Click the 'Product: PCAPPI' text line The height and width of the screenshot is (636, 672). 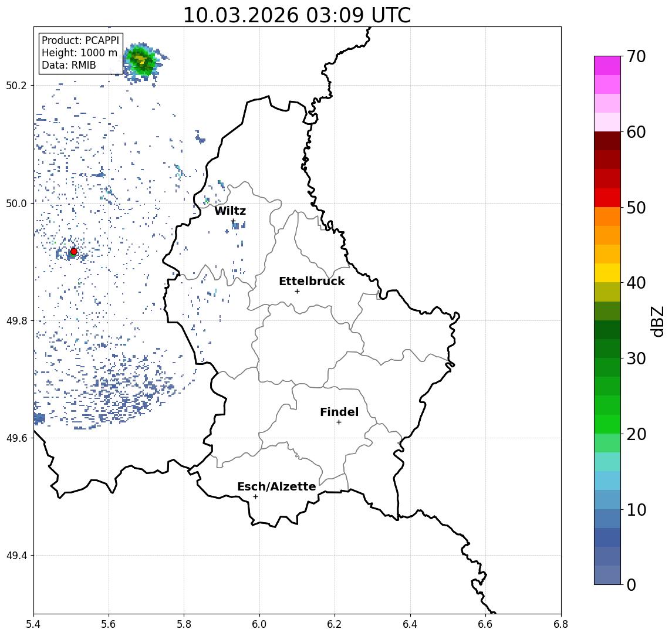(80, 40)
